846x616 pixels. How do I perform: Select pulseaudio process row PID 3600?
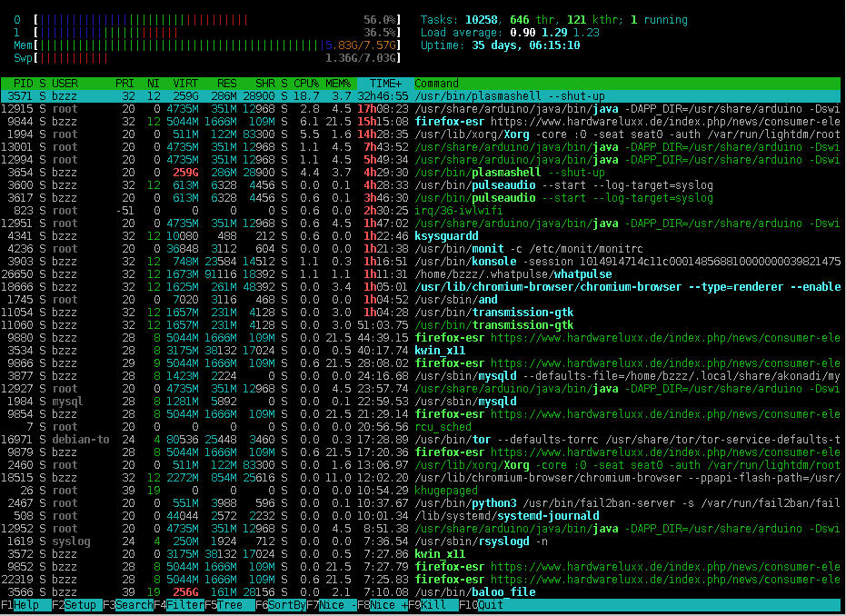421,185
